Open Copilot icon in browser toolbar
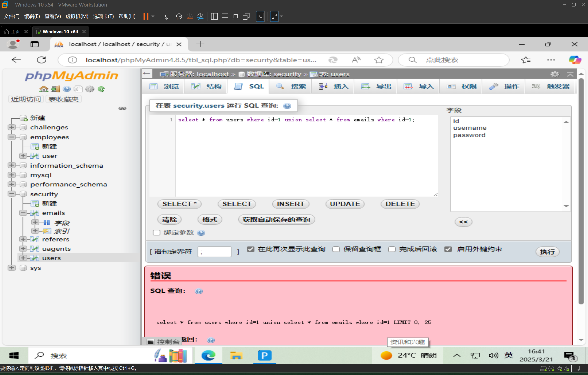Viewport: 588px width, 375px height. [x=575, y=60]
